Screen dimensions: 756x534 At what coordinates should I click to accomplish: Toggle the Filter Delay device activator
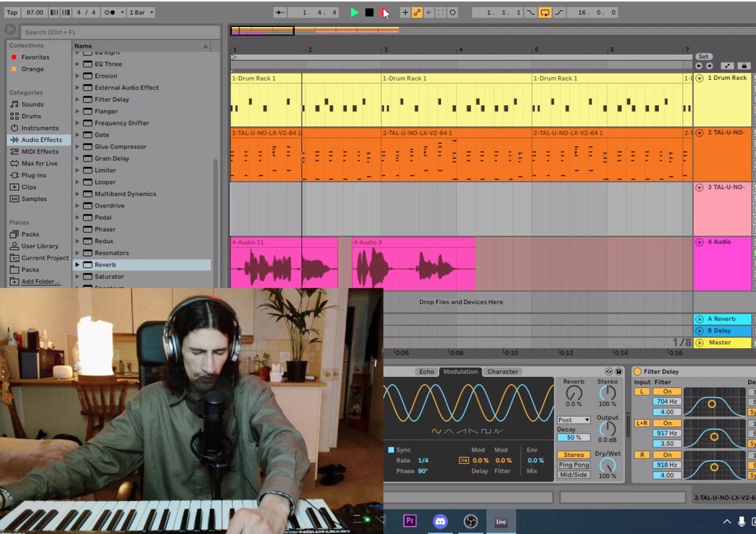637,372
